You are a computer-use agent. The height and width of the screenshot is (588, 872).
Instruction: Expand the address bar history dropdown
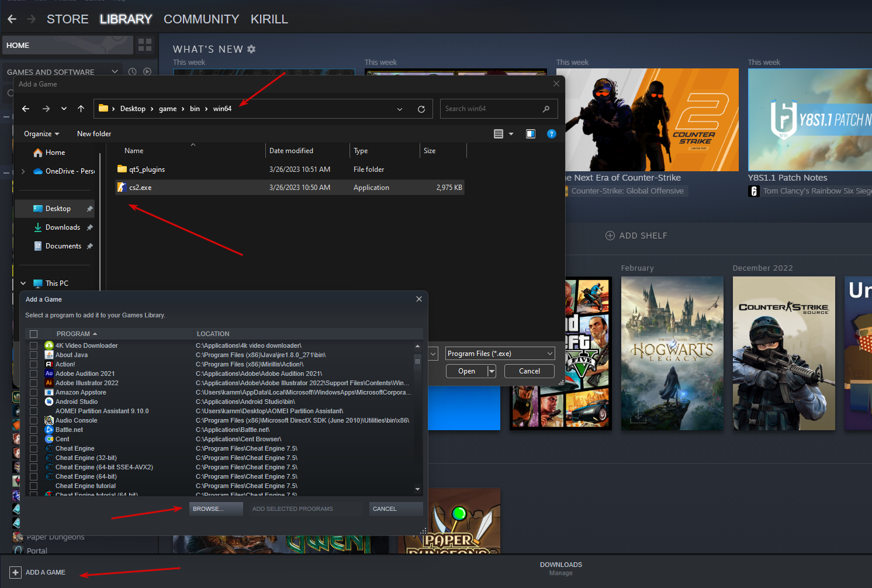400,109
